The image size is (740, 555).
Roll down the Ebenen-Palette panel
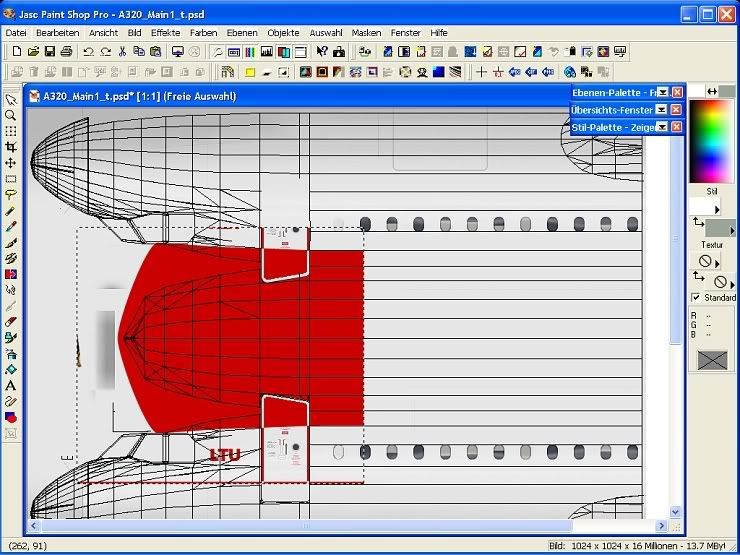[662, 93]
